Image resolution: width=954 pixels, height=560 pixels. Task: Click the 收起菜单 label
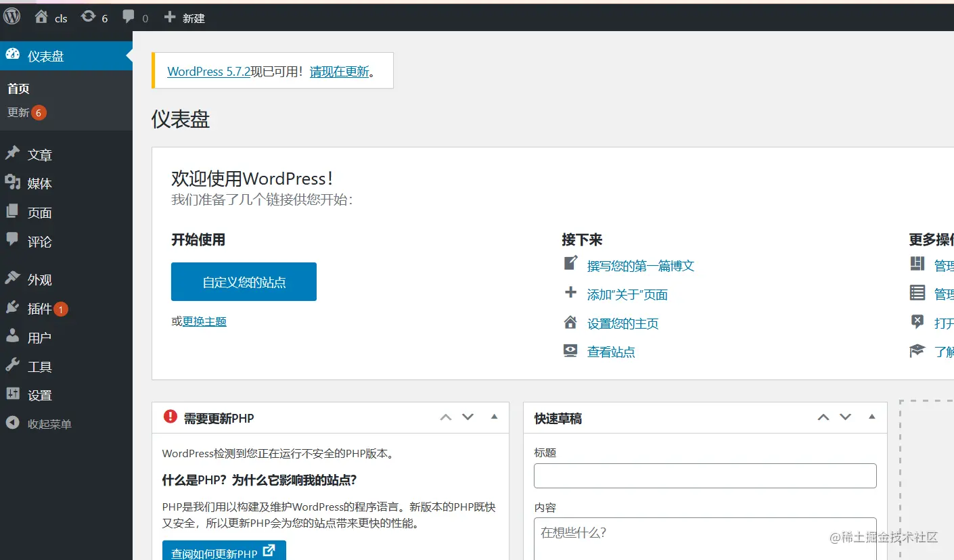pyautogui.click(x=49, y=425)
